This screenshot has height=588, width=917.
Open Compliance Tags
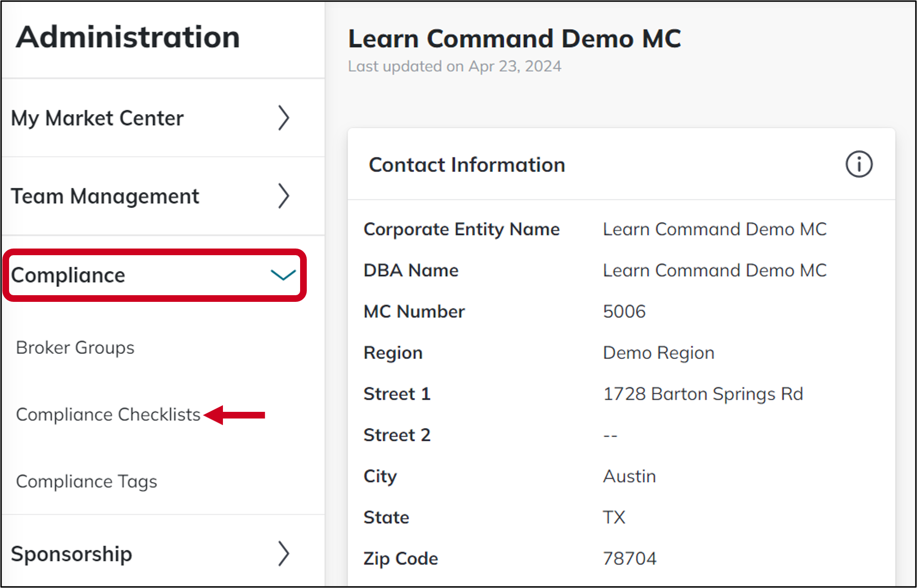86,481
